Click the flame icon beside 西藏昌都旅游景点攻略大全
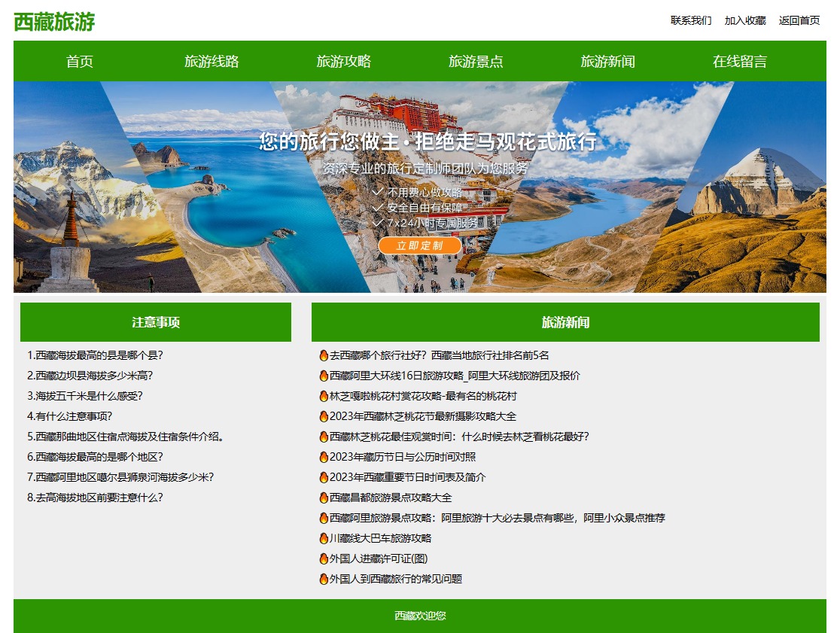This screenshot has height=633, width=840. tap(324, 498)
